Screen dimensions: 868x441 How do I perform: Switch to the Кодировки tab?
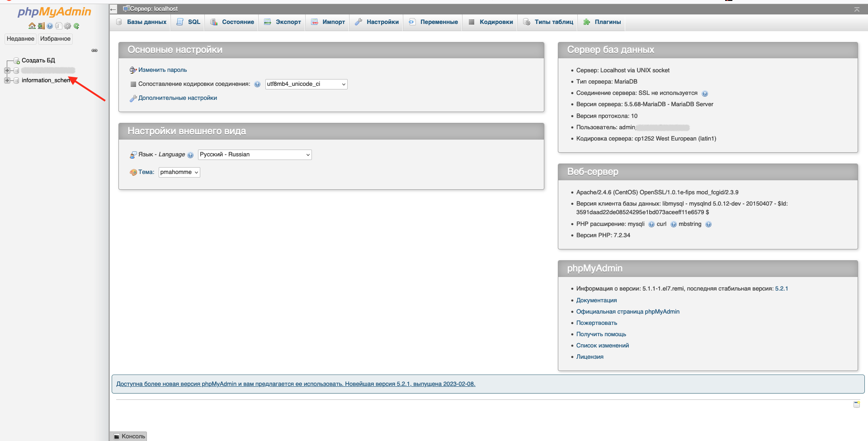click(491, 22)
